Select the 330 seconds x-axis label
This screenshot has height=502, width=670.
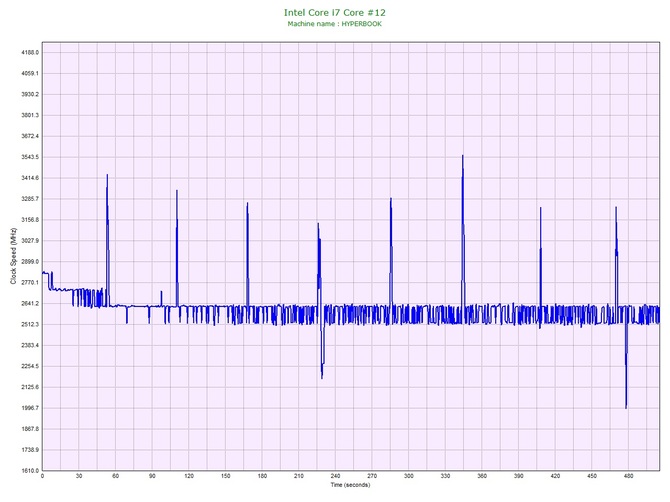(x=446, y=476)
